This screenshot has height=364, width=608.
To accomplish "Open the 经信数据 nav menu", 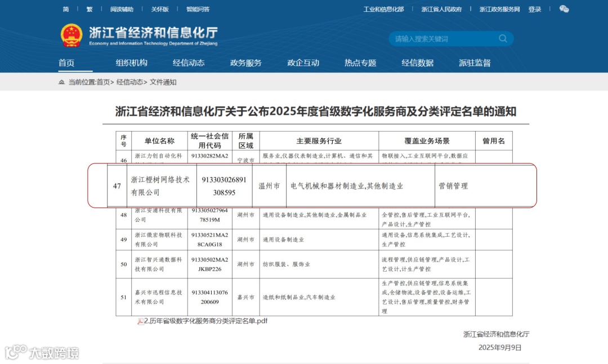I will [418, 63].
